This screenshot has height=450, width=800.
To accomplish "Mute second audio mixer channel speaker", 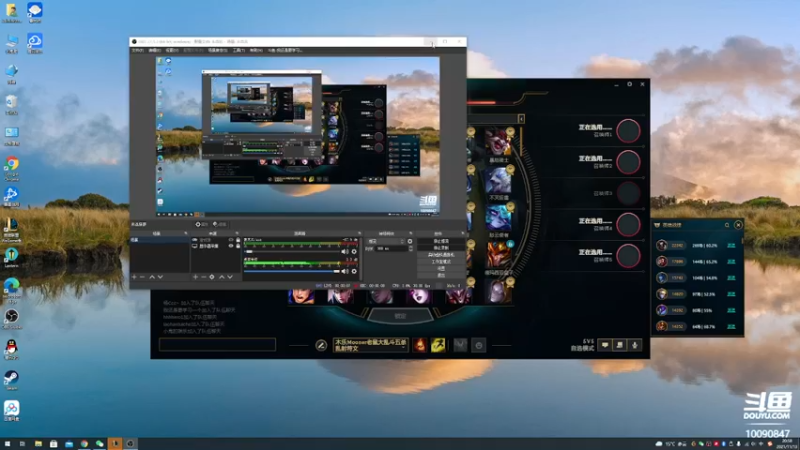I will click(345, 271).
